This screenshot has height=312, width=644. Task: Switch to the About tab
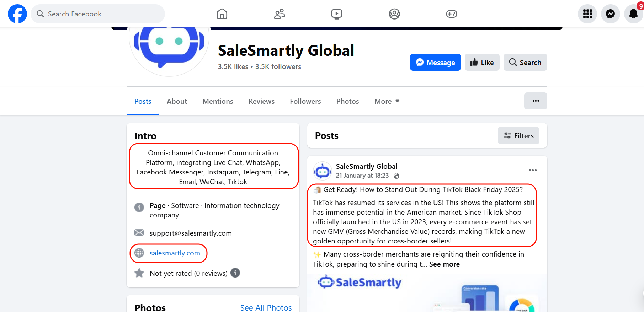click(177, 101)
